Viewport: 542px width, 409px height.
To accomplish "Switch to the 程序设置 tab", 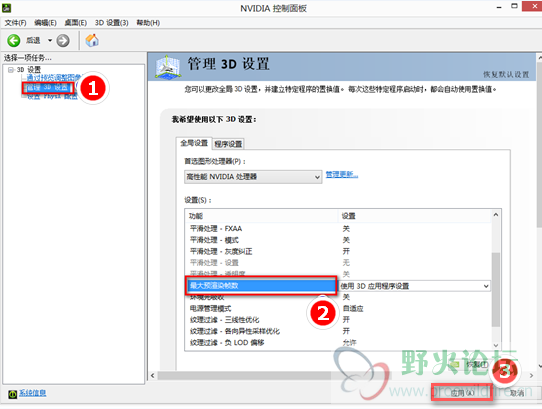I will tap(228, 144).
